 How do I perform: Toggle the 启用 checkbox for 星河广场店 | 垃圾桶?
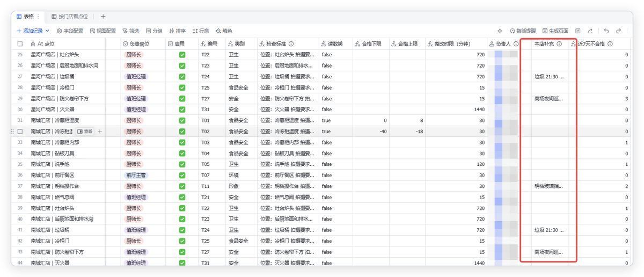point(182,77)
